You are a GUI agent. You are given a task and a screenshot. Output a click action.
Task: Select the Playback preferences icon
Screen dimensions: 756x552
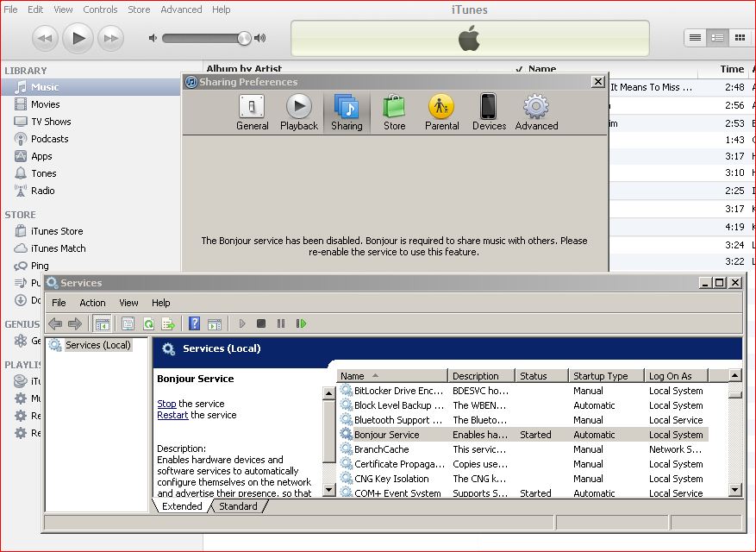(x=299, y=110)
